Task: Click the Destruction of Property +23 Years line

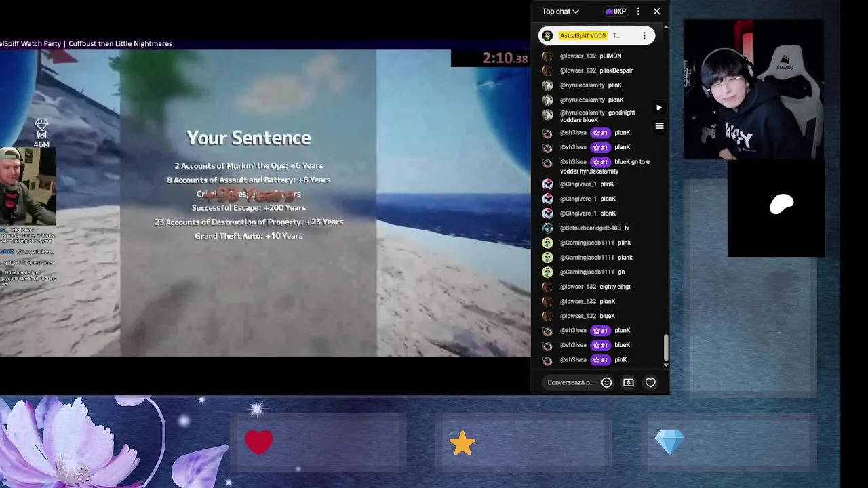Action: 248,222
